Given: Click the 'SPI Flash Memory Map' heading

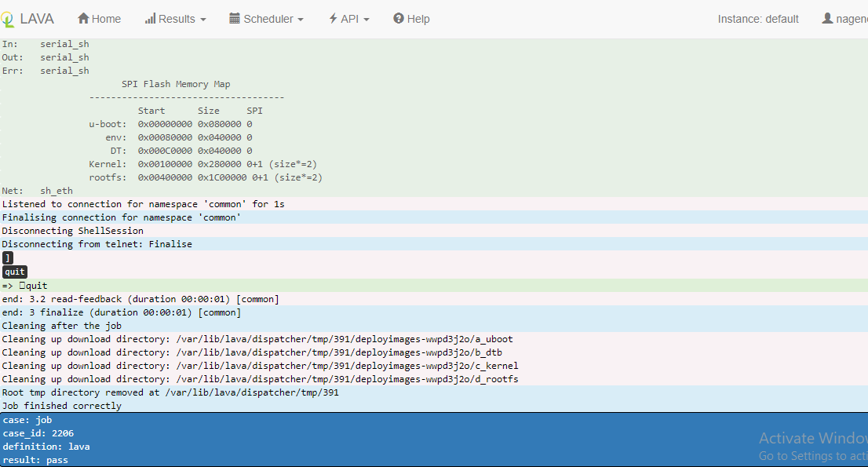Looking at the screenshot, I should tap(176, 84).
